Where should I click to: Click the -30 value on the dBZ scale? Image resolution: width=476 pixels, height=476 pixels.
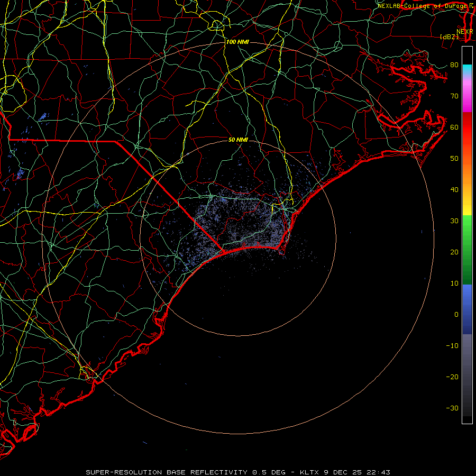[452, 408]
